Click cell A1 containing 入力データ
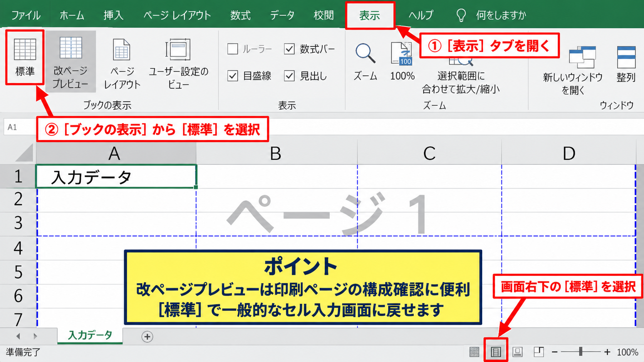Image resolution: width=644 pixels, height=362 pixels. point(116,177)
